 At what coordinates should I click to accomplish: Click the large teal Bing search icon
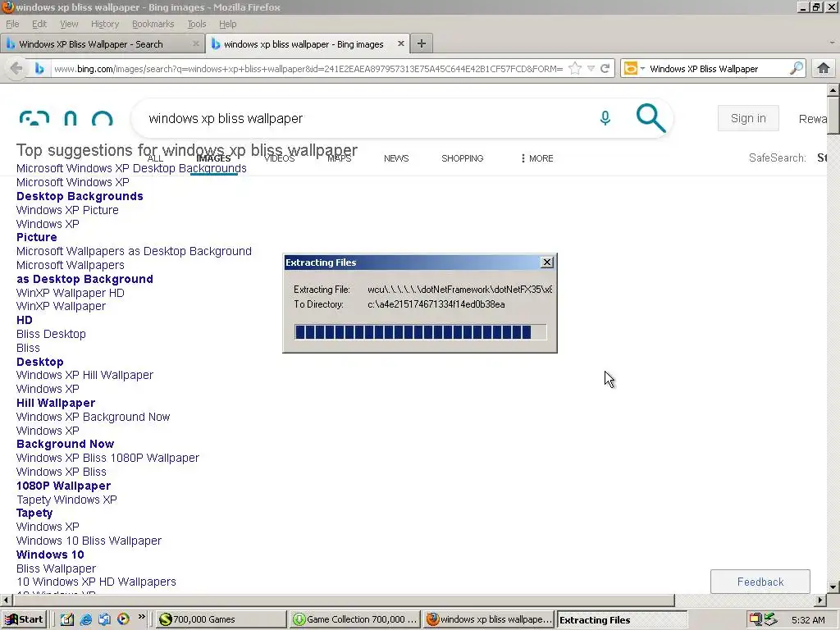pos(651,118)
